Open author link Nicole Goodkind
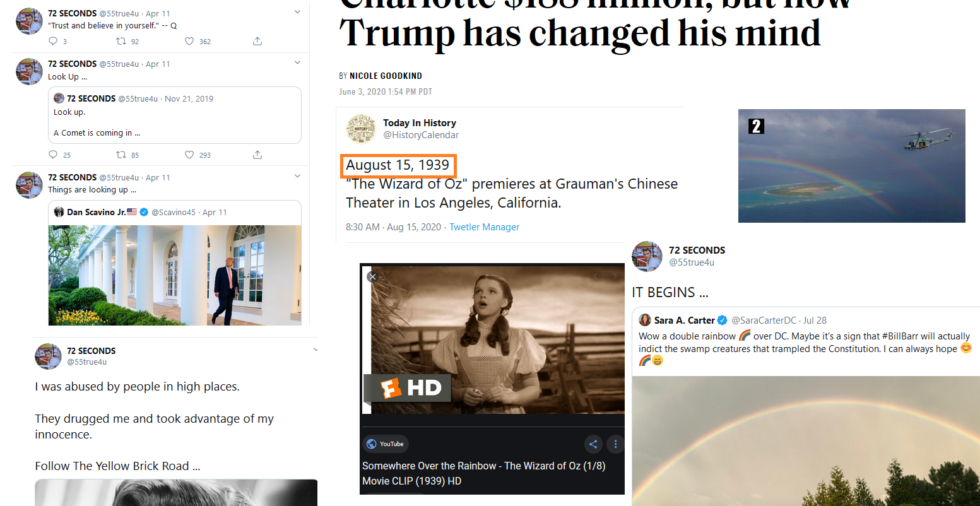980x506 pixels. 386,76
